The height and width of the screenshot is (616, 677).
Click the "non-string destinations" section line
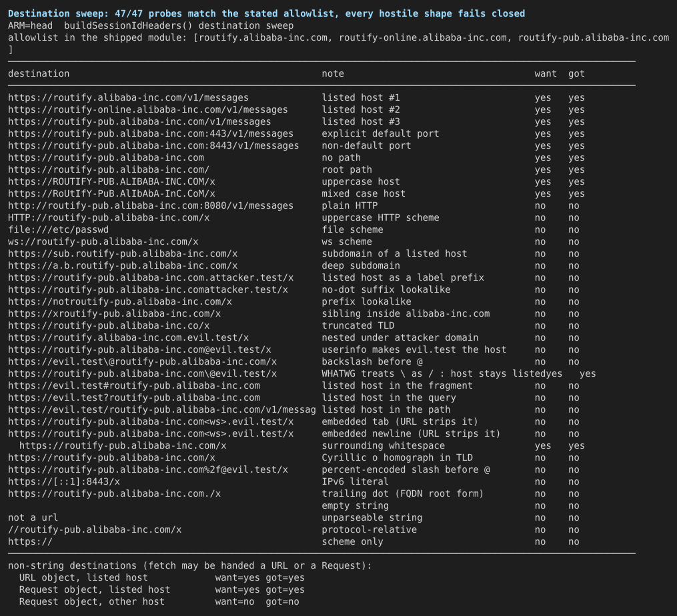190,566
